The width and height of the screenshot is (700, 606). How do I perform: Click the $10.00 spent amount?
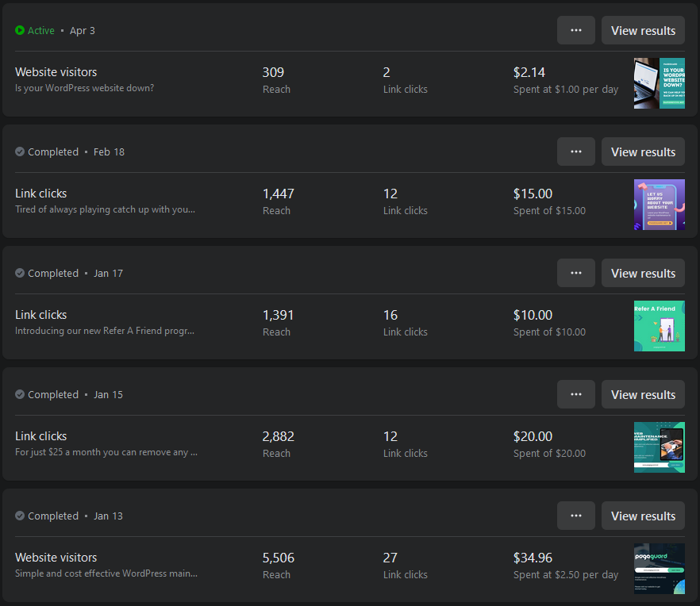pos(533,315)
